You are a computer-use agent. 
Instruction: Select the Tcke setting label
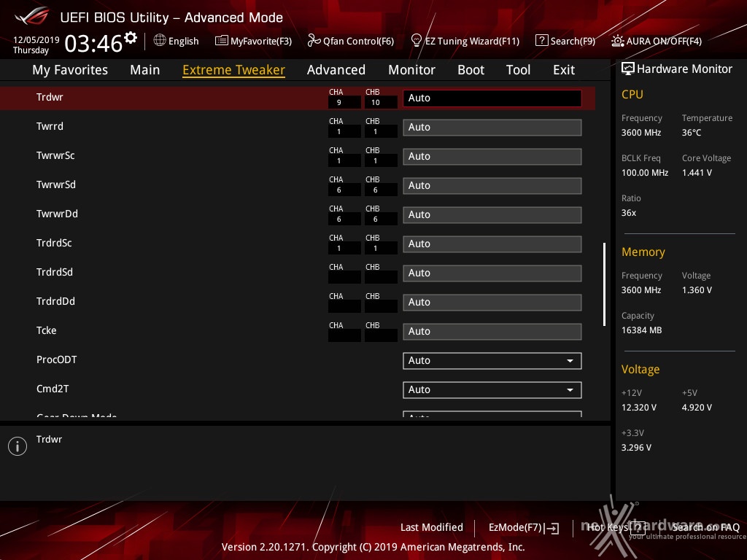(x=46, y=330)
